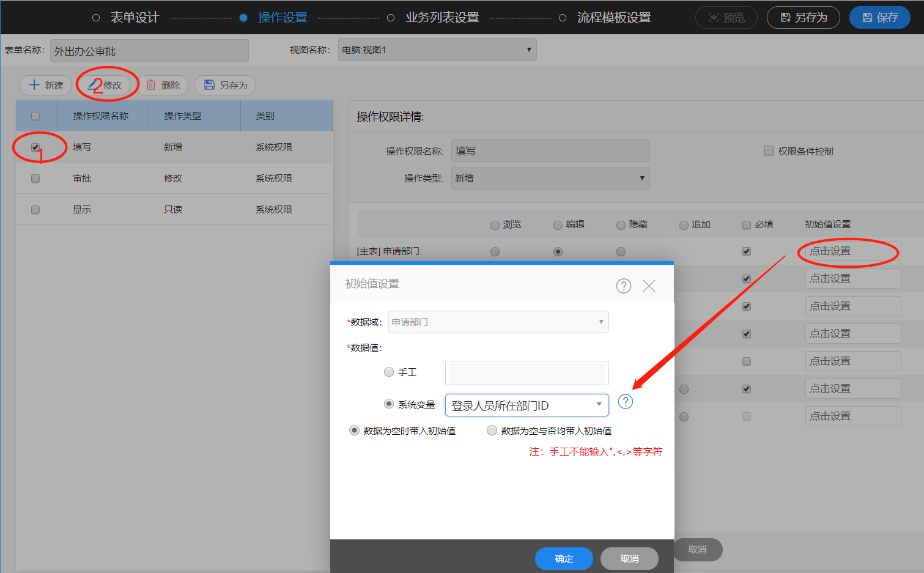Click the question mark beside the 系统变量 dropdown

click(625, 402)
